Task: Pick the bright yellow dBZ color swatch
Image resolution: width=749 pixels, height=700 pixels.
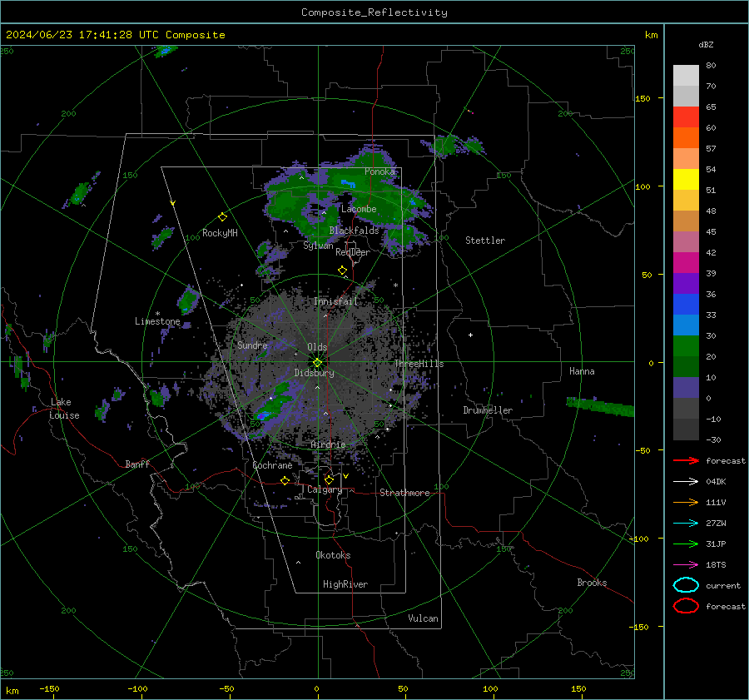Action: click(x=686, y=179)
